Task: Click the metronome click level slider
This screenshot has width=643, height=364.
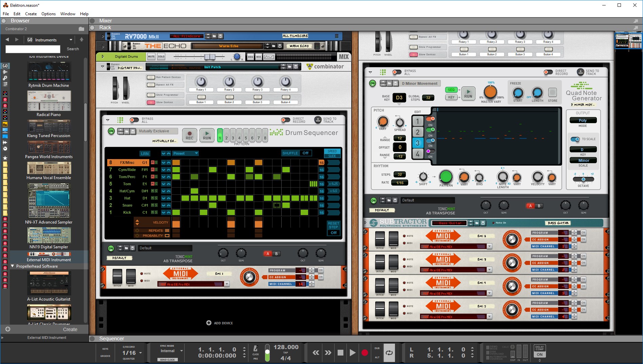Action: click(x=267, y=353)
